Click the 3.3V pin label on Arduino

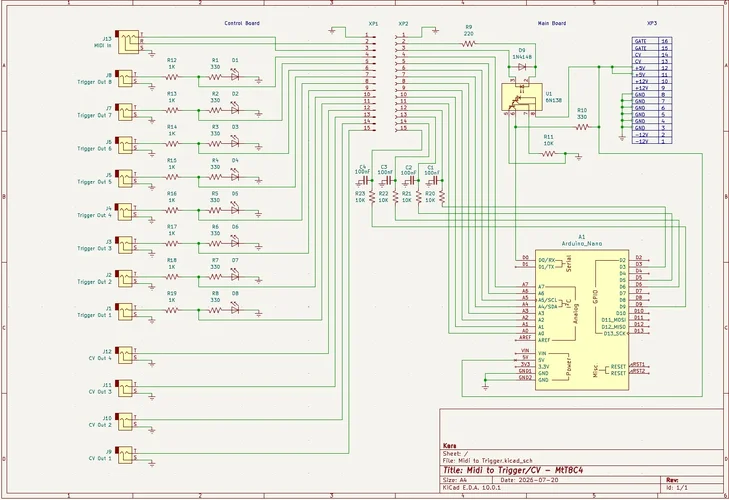(543, 367)
